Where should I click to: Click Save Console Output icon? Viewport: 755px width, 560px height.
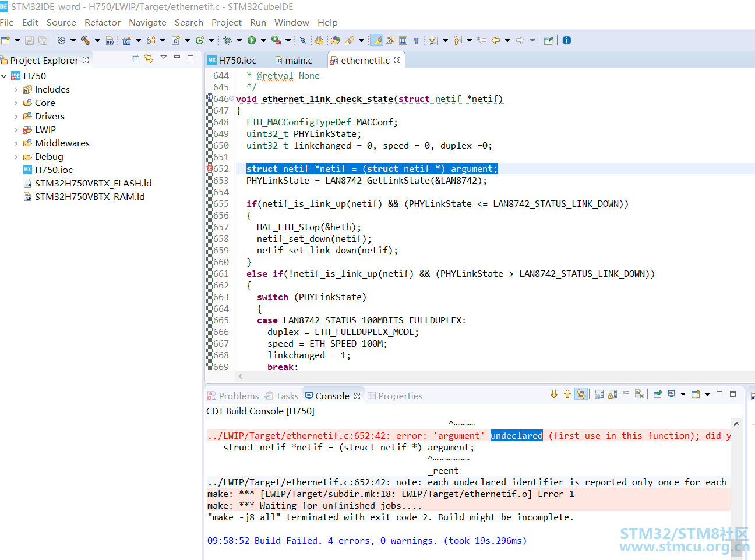click(599, 395)
